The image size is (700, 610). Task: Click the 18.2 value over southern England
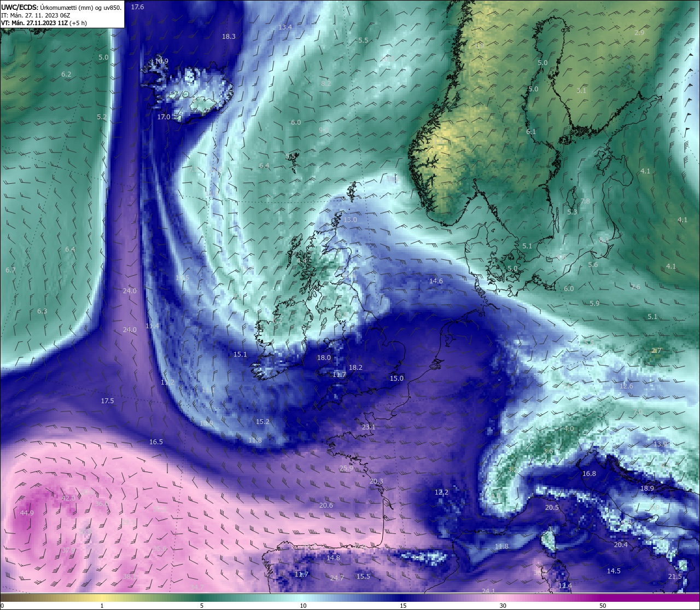(x=355, y=368)
